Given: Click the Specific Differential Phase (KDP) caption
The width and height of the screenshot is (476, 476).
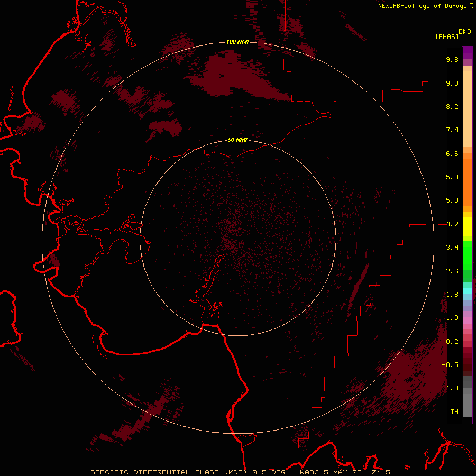Looking at the screenshot, I should click(169, 472).
